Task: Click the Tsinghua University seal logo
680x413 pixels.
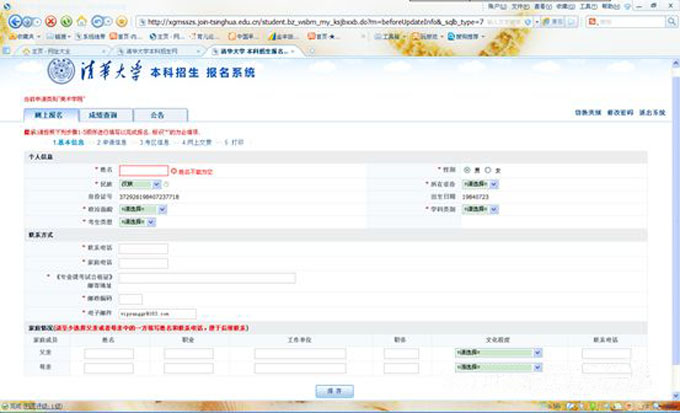Action: (61, 72)
